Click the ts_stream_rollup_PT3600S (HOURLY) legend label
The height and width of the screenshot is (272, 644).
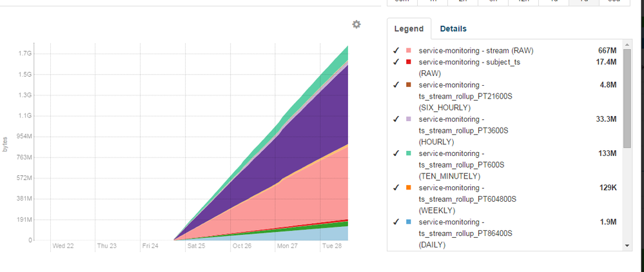click(x=463, y=131)
